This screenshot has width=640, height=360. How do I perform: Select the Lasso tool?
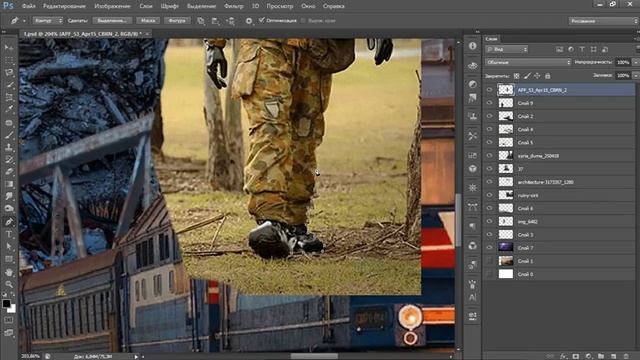click(9, 72)
